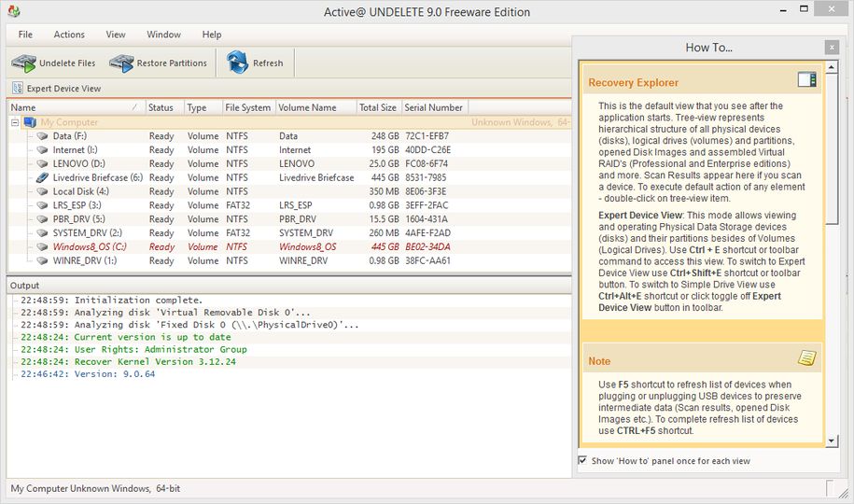Click the WINRE_DRV (1:) drive icon
854x504 pixels.
pyautogui.click(x=43, y=261)
